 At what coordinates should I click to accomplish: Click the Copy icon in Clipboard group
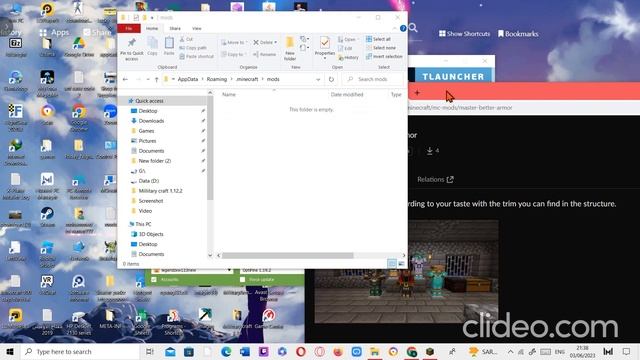click(x=152, y=43)
